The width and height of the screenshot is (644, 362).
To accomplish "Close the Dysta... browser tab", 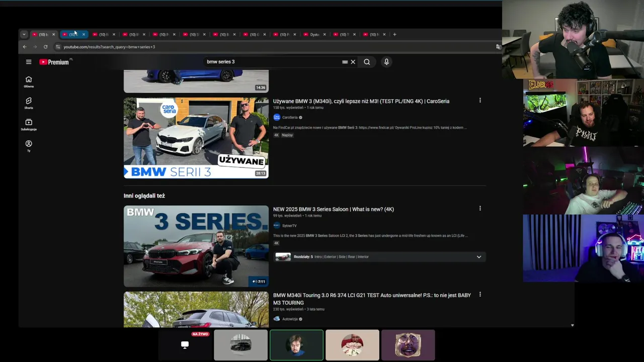I will [325, 34].
